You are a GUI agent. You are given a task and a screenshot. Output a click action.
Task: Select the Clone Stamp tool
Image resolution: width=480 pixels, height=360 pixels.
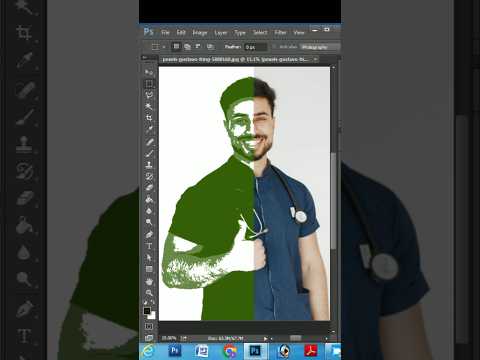pos(149,165)
